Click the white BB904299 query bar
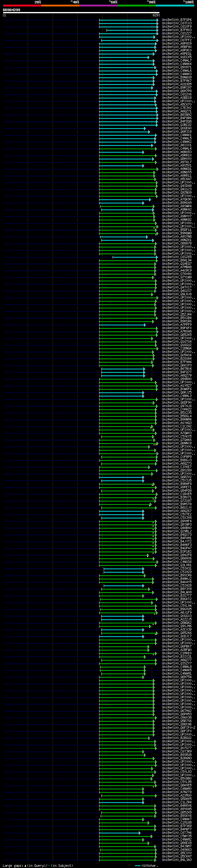The image size is (197, 868). tap(81, 12)
